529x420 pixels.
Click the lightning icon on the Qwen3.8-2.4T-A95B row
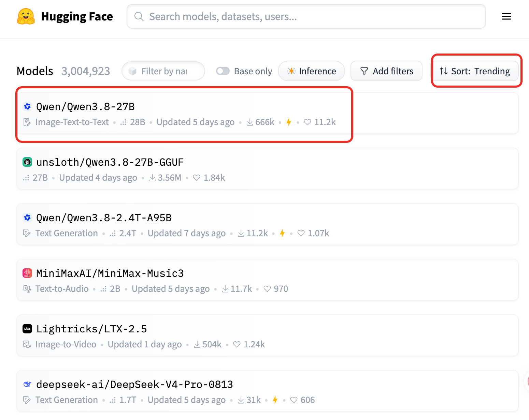pyautogui.click(x=282, y=233)
